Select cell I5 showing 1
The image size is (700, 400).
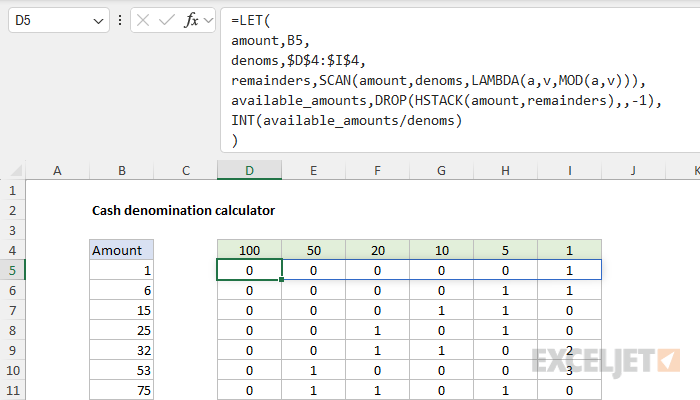570,270
